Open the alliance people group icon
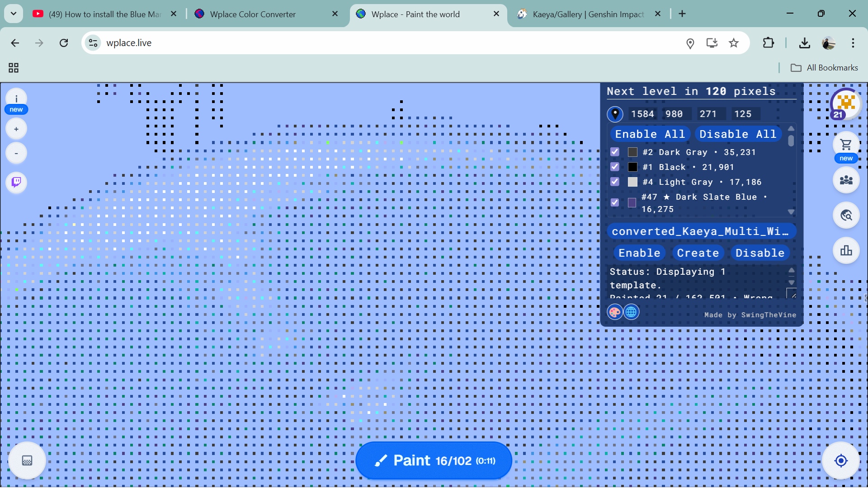 pyautogui.click(x=846, y=180)
